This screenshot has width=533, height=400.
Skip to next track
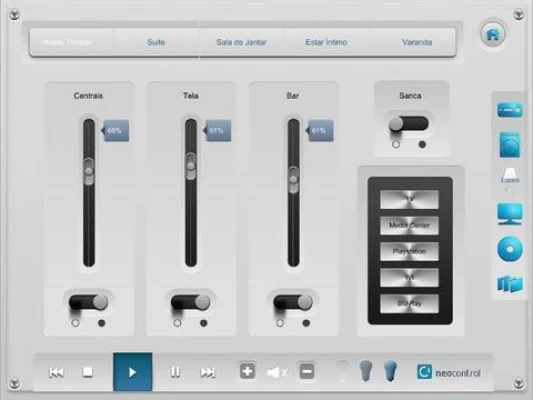[207, 372]
